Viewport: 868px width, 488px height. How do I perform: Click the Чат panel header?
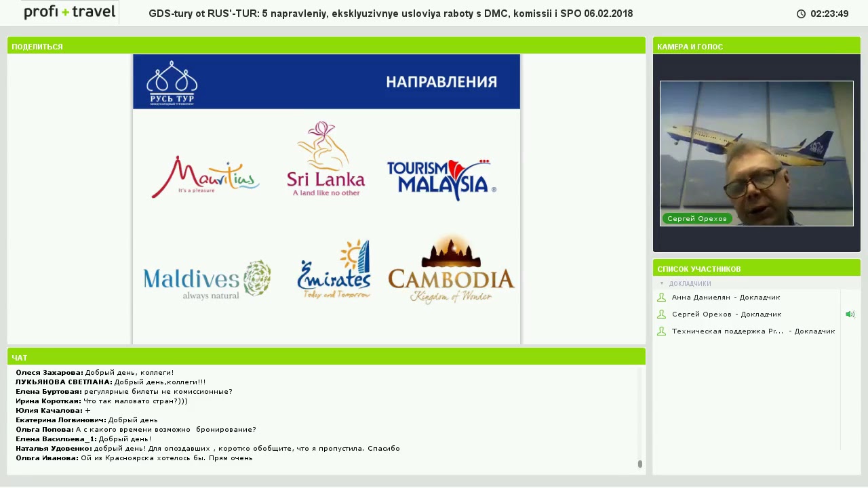[326, 357]
